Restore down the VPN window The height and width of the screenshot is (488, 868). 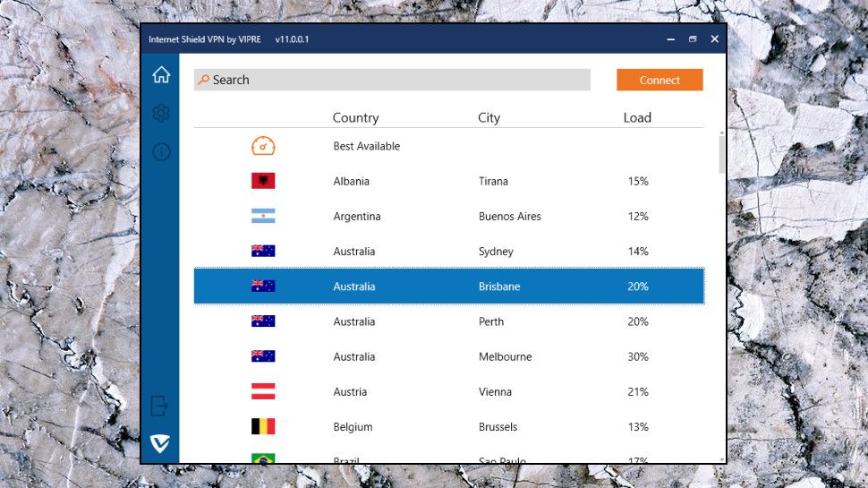tap(693, 39)
